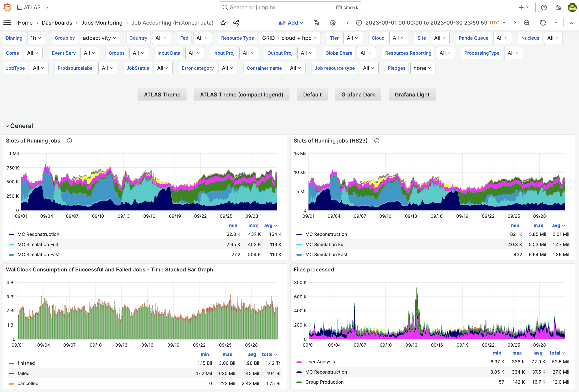
Task: Open the Resource Type dropdown
Action: click(289, 38)
